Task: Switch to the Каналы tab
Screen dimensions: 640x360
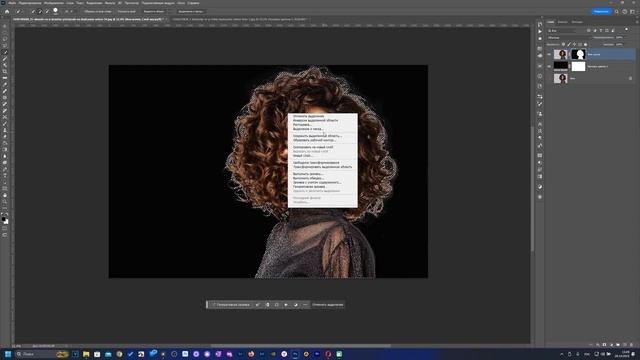Action: click(x=563, y=22)
